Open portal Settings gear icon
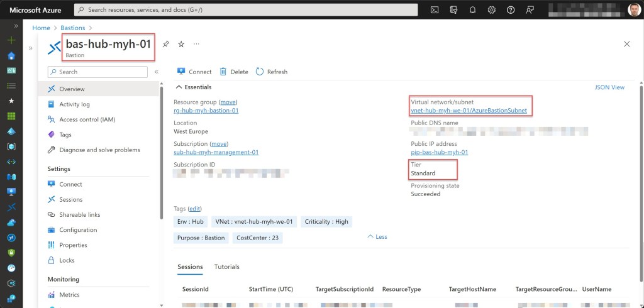644x308 pixels. [x=492, y=10]
